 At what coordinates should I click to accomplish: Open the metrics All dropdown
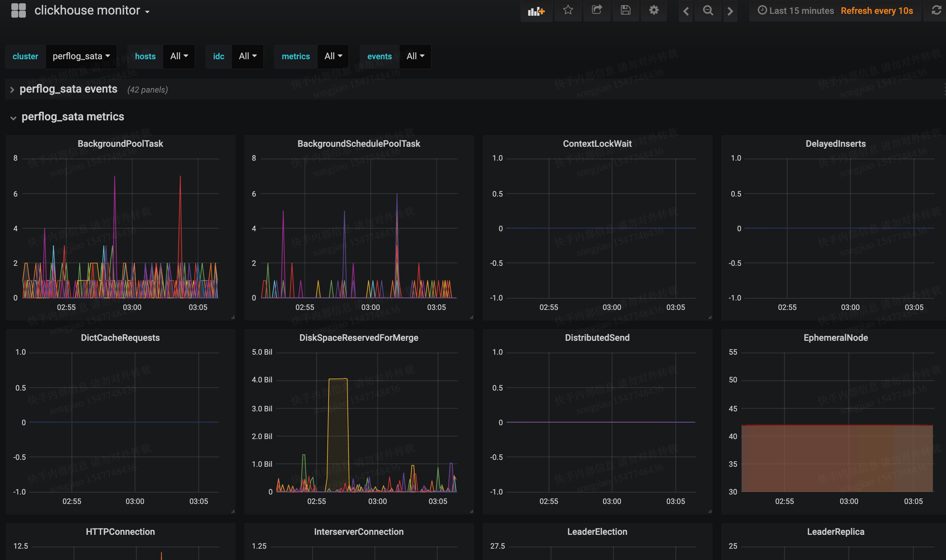333,56
